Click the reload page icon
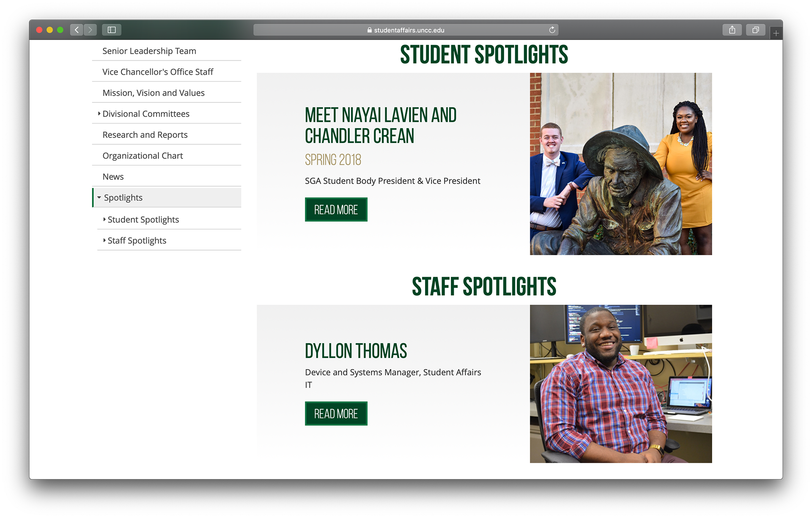Screen dimensions: 812x518 click(x=552, y=30)
